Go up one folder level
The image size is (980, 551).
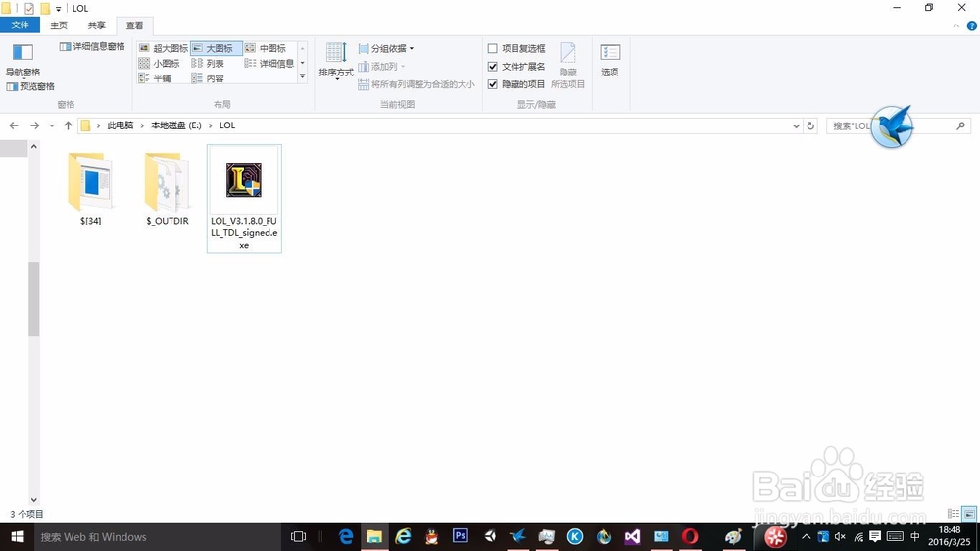point(68,125)
